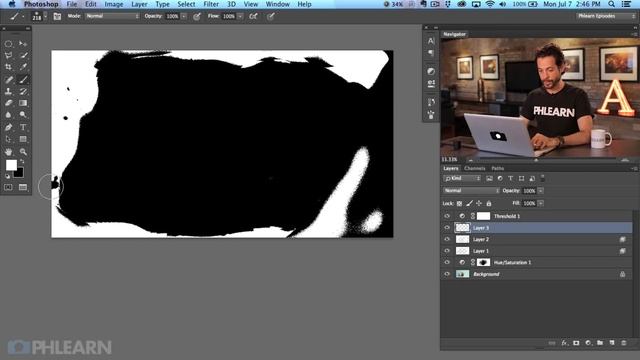Viewport: 640px width, 360px height.
Task: Toggle pressure for opacity button
Action: [x=197, y=16]
